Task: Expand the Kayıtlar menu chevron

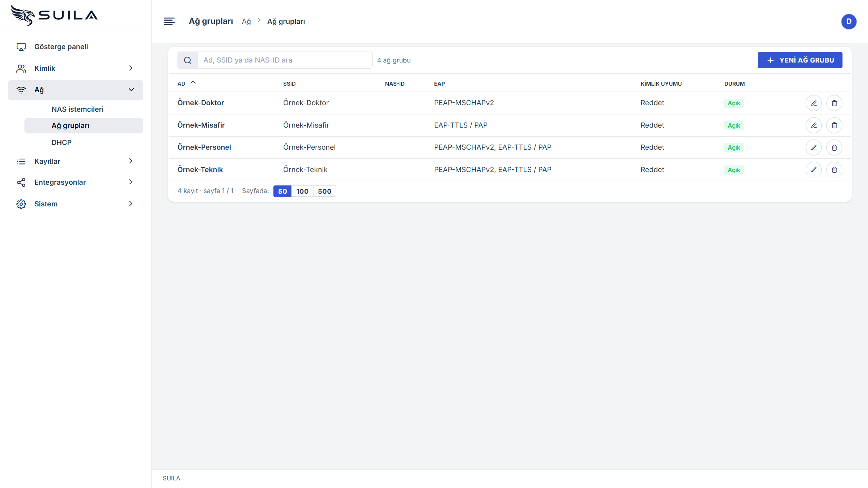Action: click(x=131, y=161)
